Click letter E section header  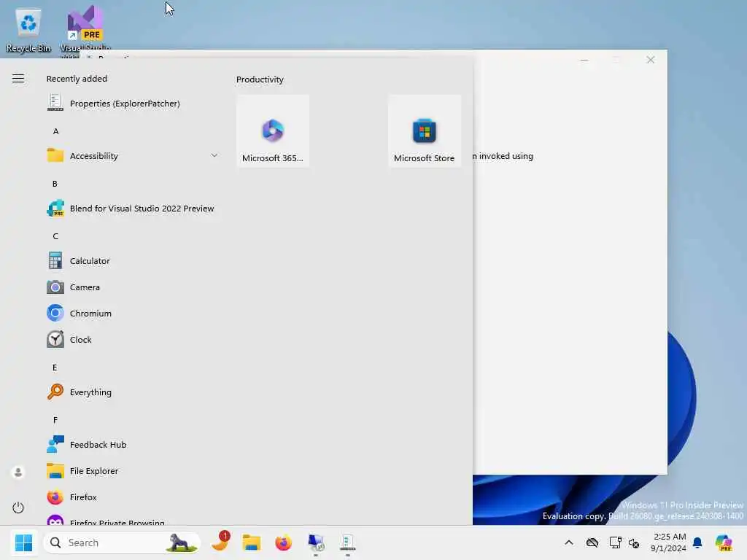(x=55, y=367)
